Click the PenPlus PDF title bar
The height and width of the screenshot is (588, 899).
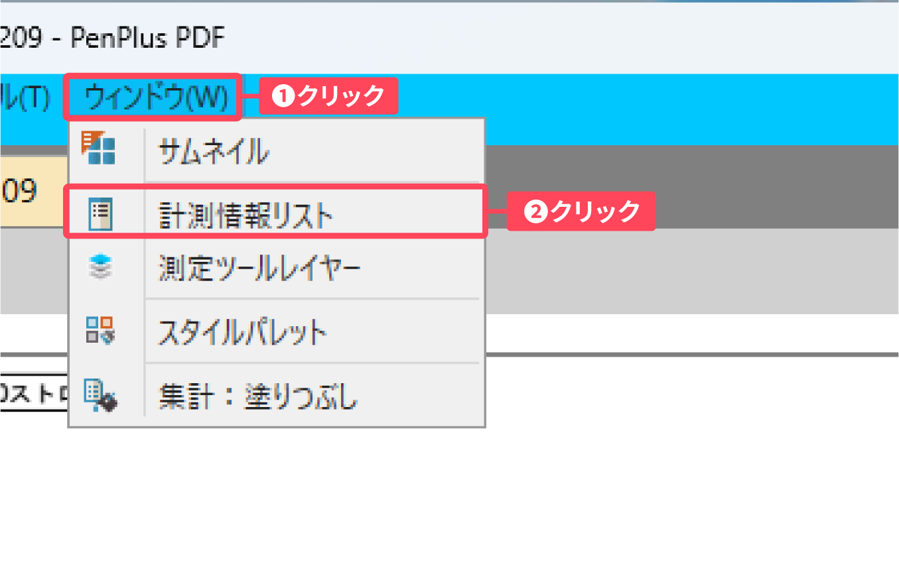464,38
